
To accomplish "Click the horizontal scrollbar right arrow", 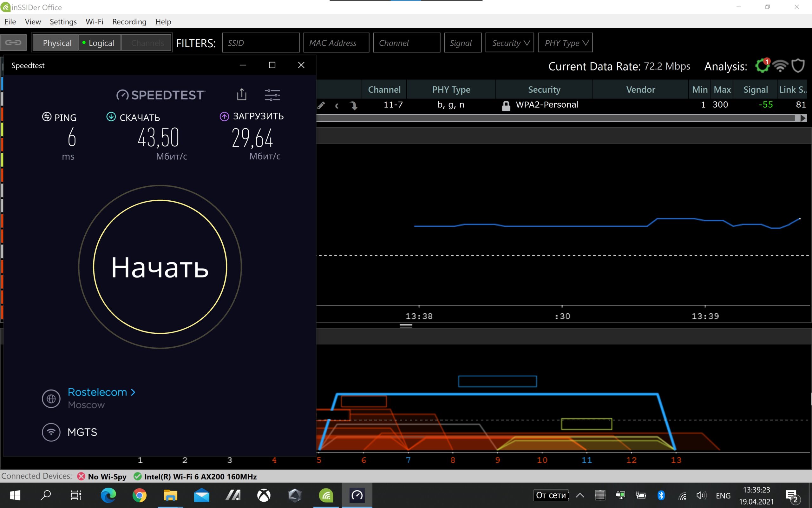I will click(803, 118).
